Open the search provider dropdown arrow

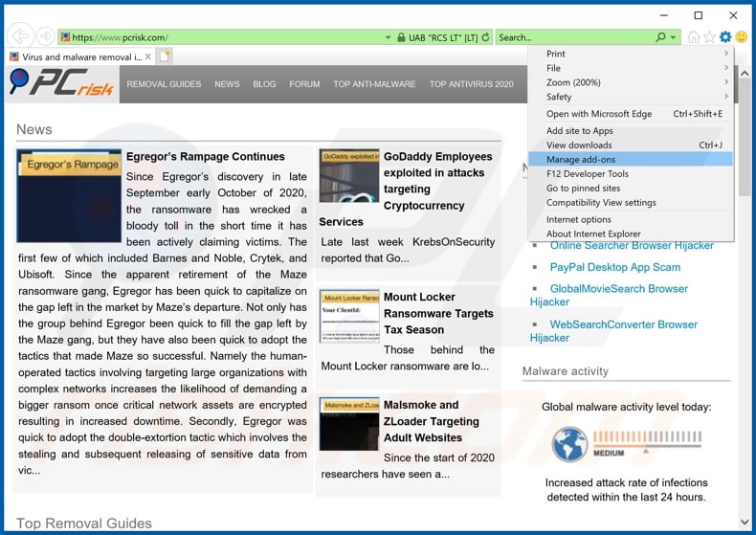(x=674, y=37)
